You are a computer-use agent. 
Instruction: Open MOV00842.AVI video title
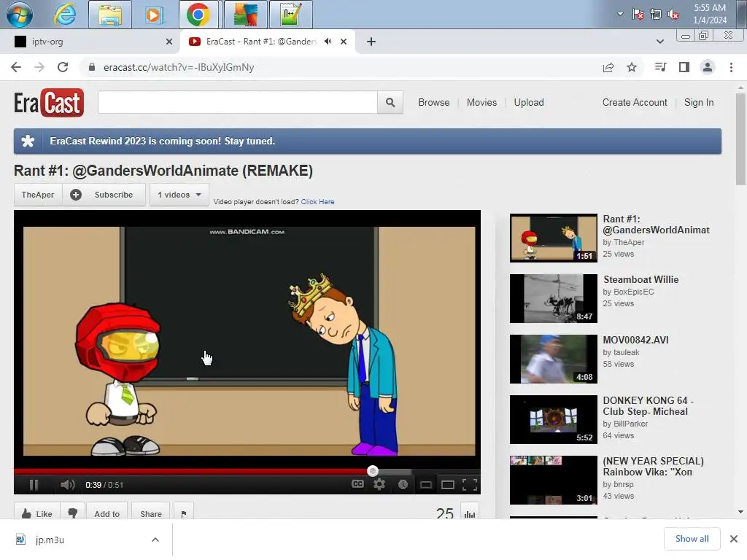pos(635,340)
